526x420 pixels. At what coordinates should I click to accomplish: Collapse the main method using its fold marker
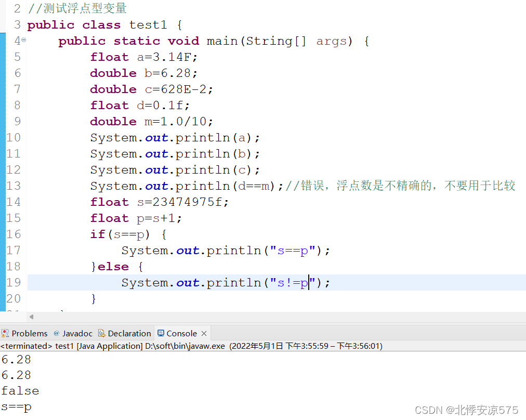24,38
